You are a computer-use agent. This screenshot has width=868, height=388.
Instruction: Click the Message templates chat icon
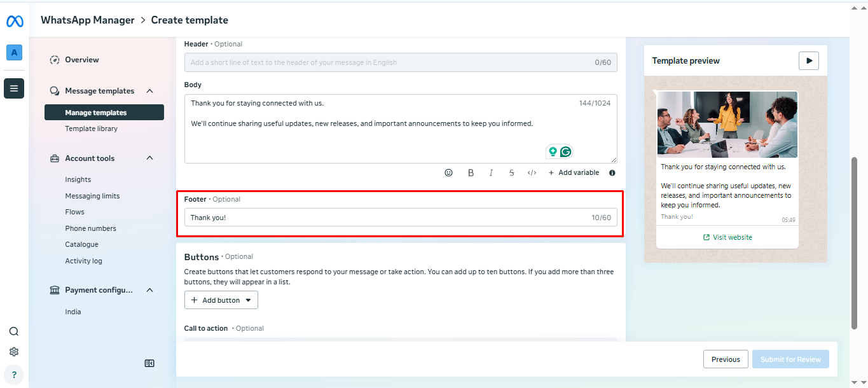pyautogui.click(x=55, y=91)
